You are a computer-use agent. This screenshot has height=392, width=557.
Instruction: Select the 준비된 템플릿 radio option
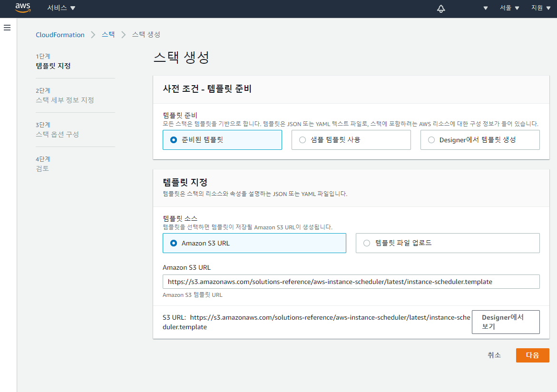(222, 140)
